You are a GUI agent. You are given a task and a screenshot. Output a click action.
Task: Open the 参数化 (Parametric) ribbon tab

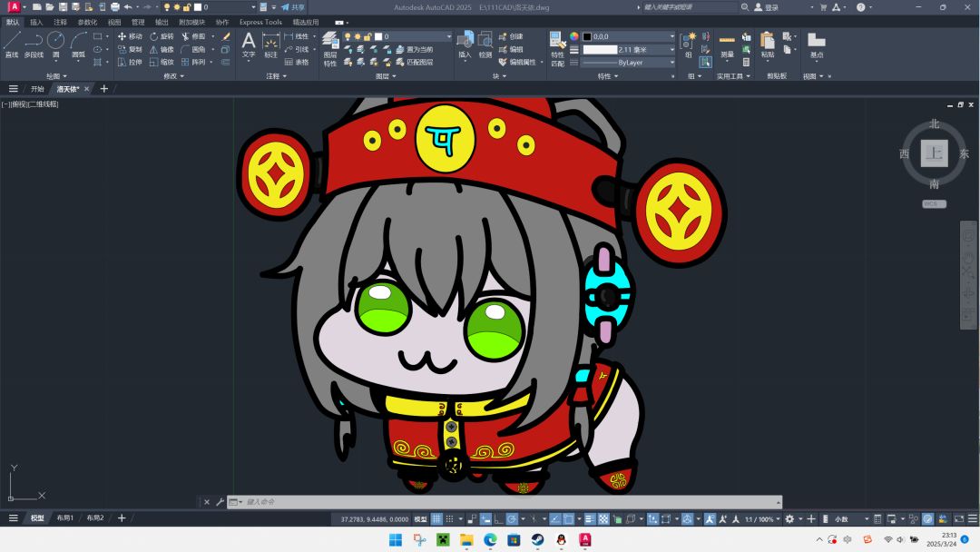click(87, 22)
